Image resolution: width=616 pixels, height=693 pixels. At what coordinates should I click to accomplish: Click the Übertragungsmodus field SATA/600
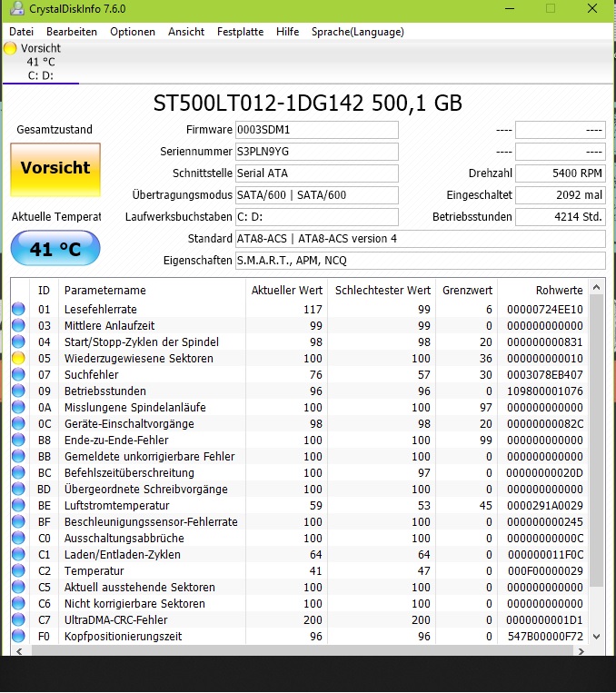[x=316, y=195]
